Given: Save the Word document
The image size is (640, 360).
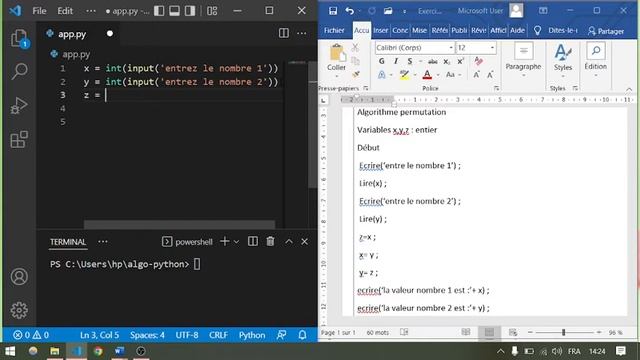Looking at the screenshot, I should (x=333, y=11).
